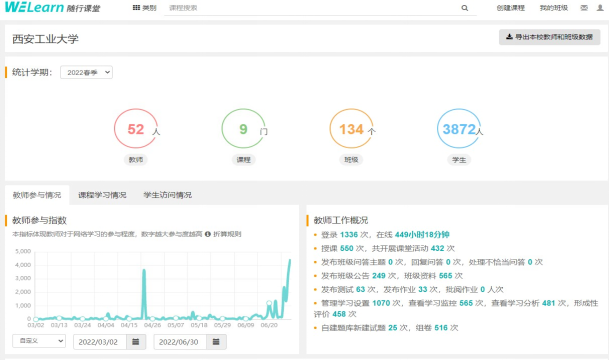Screen dimensions: 609x361
Task: Click the 2022/06/30 end date field
Action: [180, 342]
